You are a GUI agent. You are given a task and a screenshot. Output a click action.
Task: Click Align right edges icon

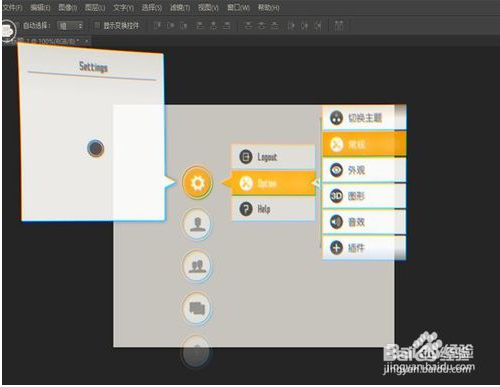pyautogui.click(x=227, y=25)
